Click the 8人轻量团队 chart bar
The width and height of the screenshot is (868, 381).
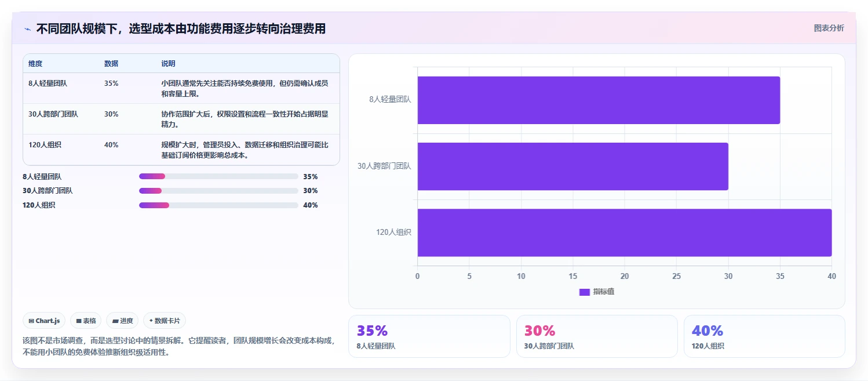point(599,100)
